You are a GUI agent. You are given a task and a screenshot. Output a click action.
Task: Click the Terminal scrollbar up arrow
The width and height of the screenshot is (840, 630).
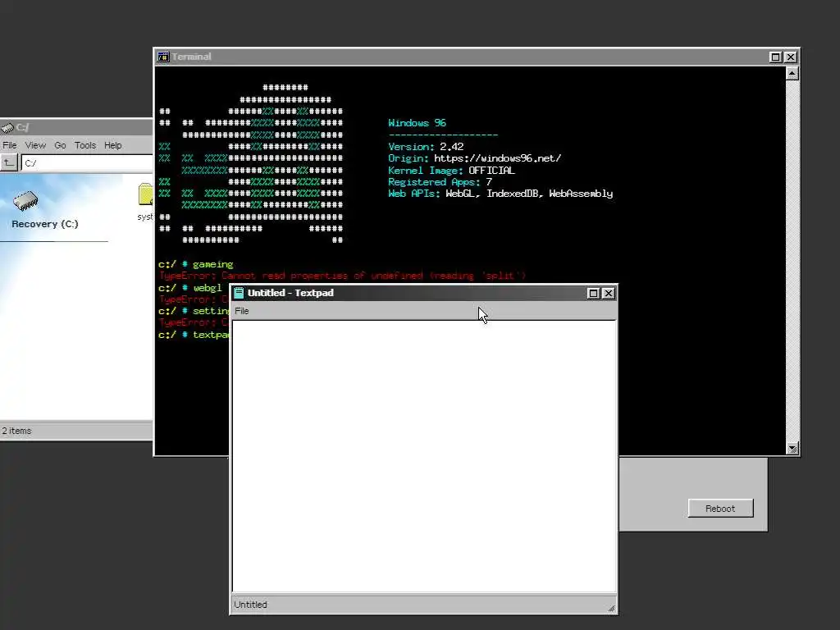coord(792,73)
